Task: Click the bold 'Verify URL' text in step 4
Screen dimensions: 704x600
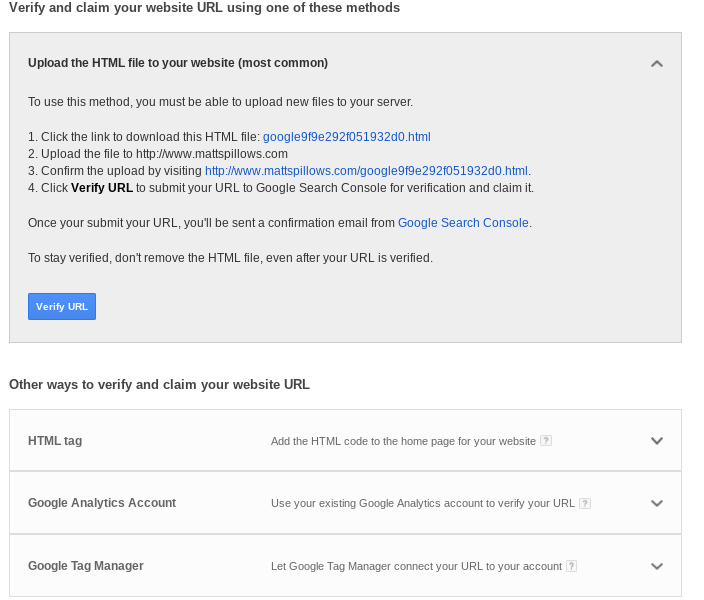Action: pos(102,188)
